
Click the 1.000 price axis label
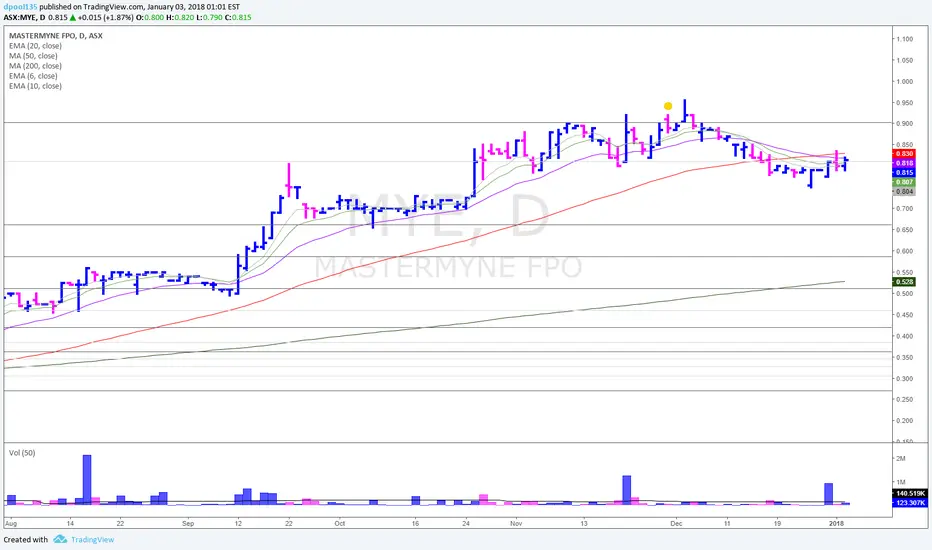[x=905, y=82]
